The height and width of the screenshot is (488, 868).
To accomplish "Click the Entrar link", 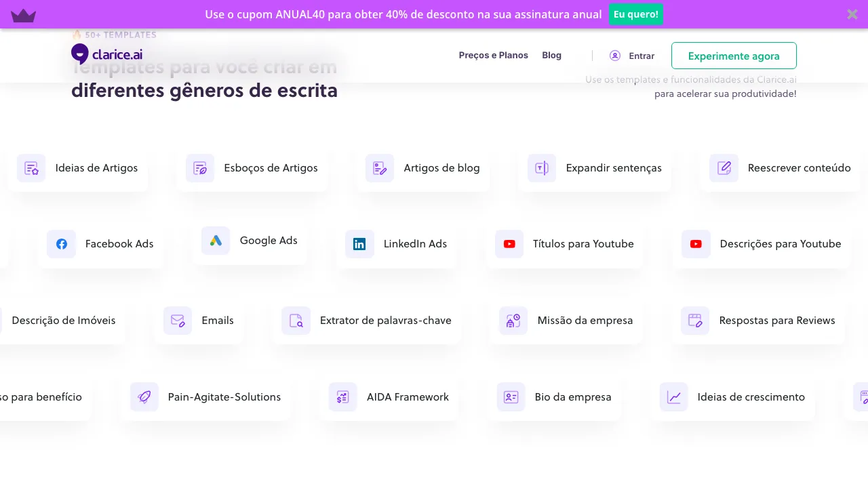I will click(642, 56).
